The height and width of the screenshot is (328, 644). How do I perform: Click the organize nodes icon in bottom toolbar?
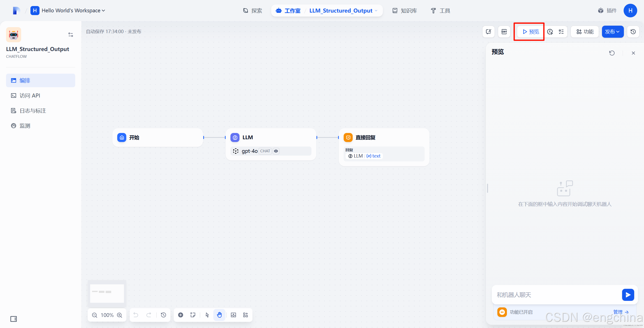[x=246, y=315]
